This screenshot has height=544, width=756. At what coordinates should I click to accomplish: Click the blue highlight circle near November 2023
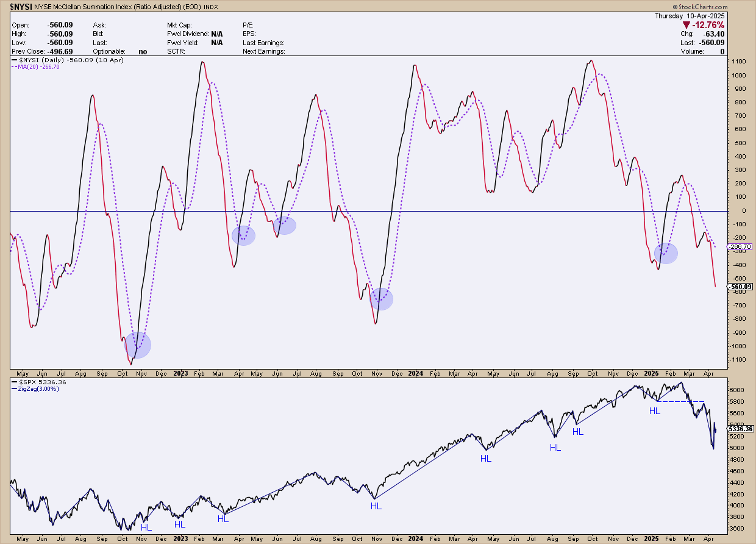click(x=382, y=299)
